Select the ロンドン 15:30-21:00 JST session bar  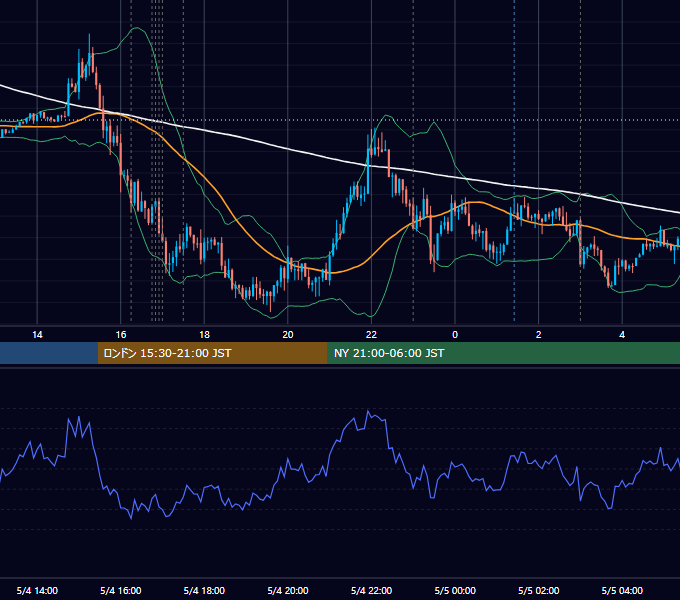click(212, 353)
